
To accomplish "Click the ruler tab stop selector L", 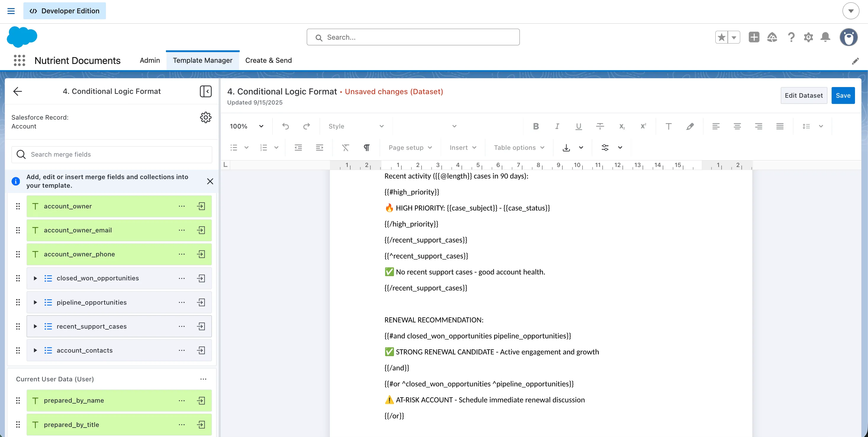I will (x=225, y=165).
